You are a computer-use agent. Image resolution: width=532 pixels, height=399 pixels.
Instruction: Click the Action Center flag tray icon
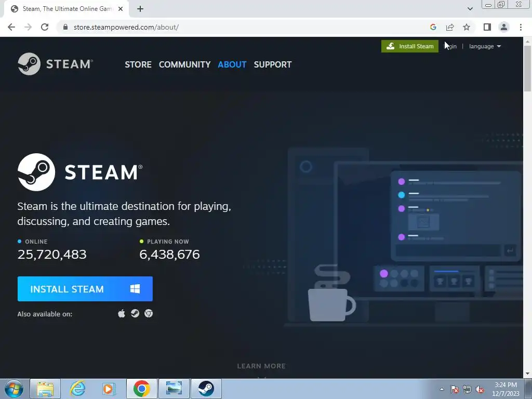(x=455, y=389)
